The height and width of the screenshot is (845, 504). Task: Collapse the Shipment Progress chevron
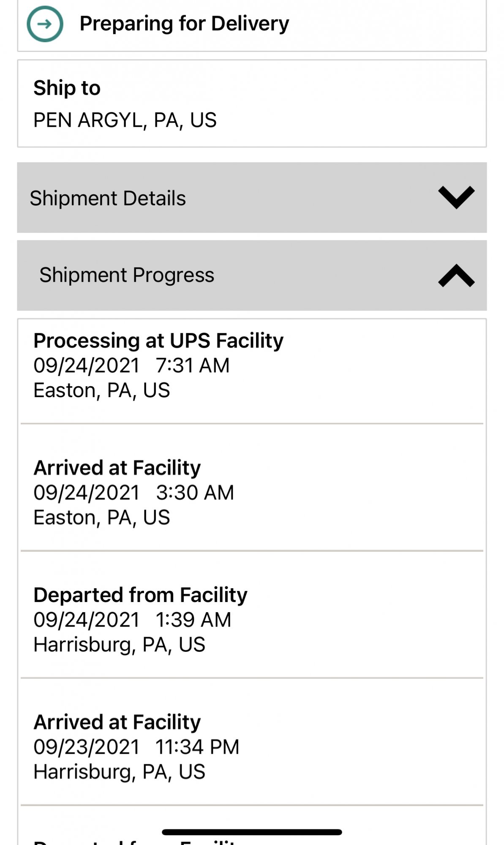pos(456,275)
